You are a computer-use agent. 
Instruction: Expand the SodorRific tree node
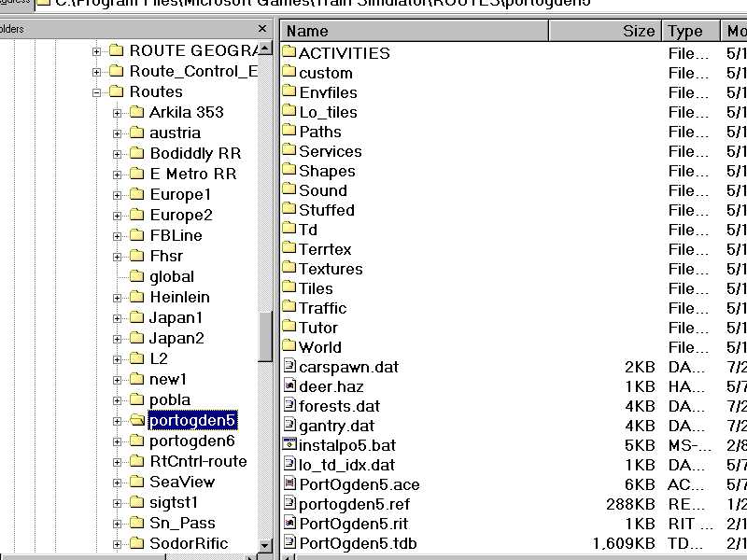[117, 544]
